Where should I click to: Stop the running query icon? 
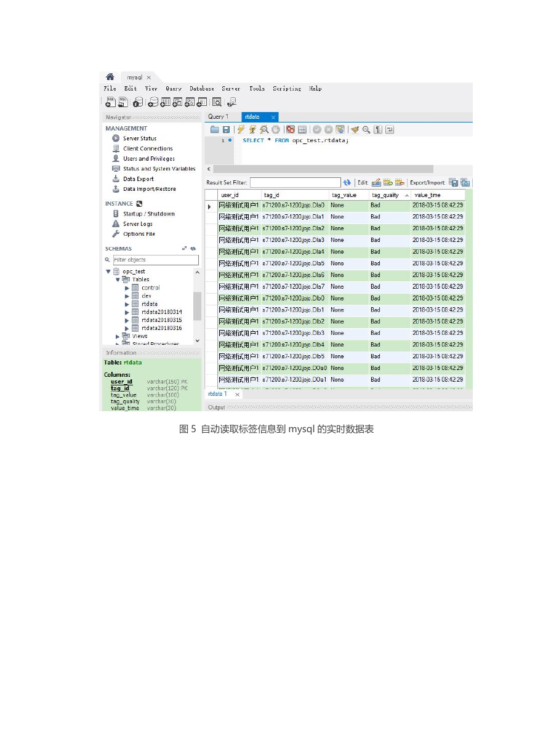pyautogui.click(x=275, y=129)
